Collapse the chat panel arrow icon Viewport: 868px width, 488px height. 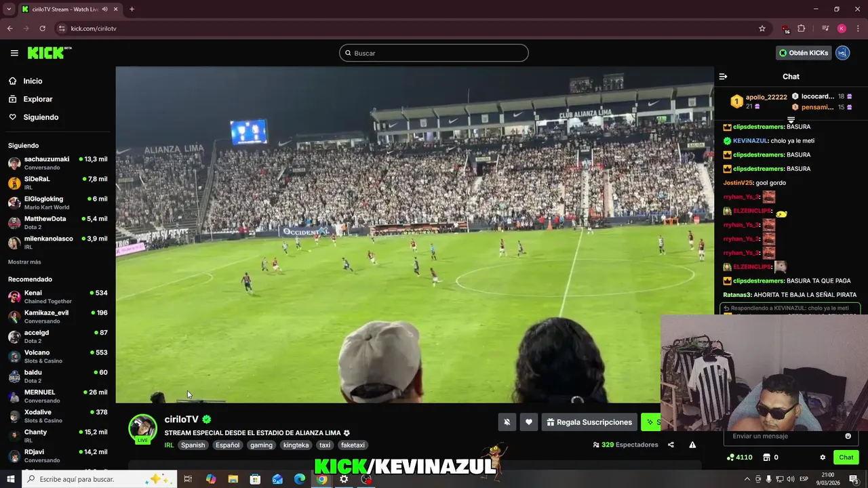(723, 77)
